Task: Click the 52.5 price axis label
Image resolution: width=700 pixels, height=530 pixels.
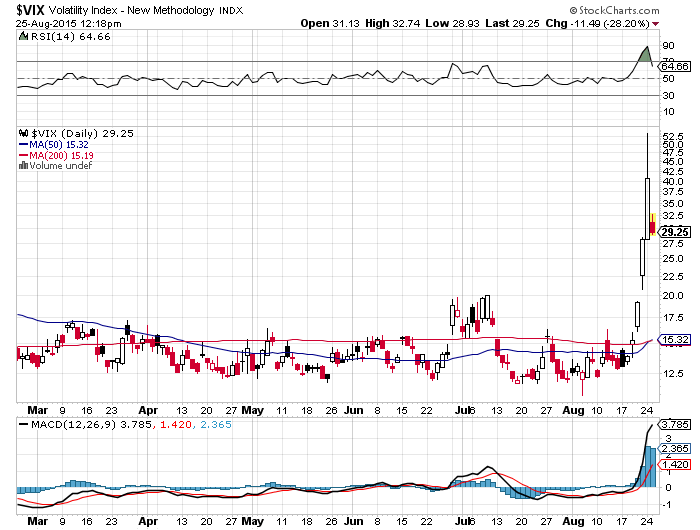Action: pos(673,136)
